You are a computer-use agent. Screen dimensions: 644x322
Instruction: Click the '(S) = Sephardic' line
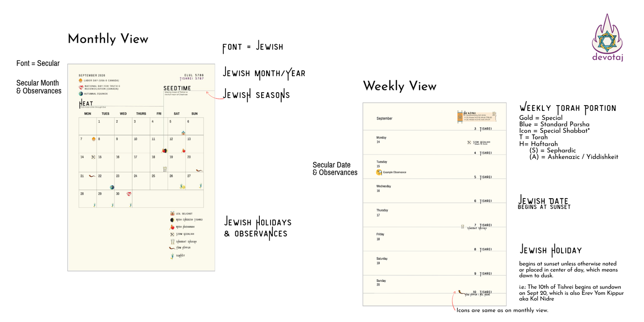[x=553, y=150]
